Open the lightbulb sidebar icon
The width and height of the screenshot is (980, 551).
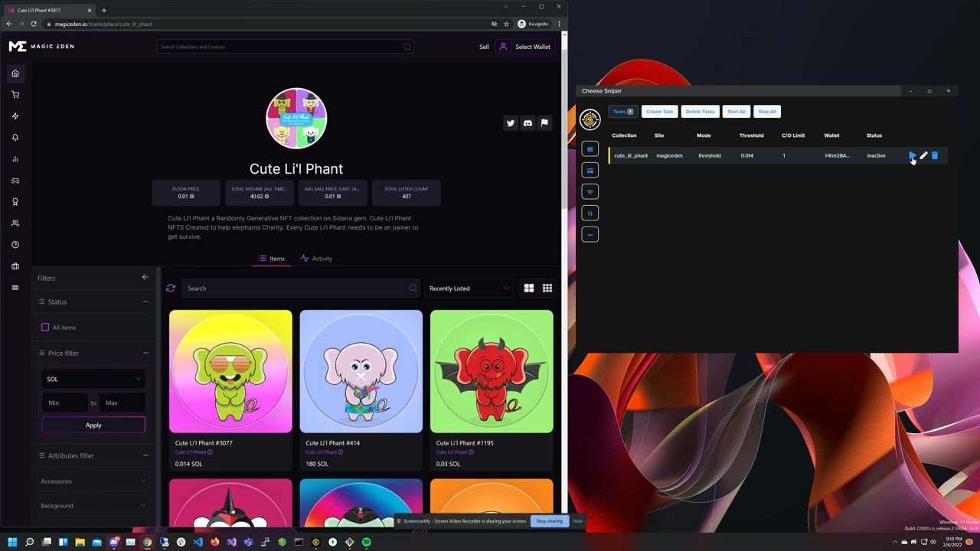tap(15, 202)
